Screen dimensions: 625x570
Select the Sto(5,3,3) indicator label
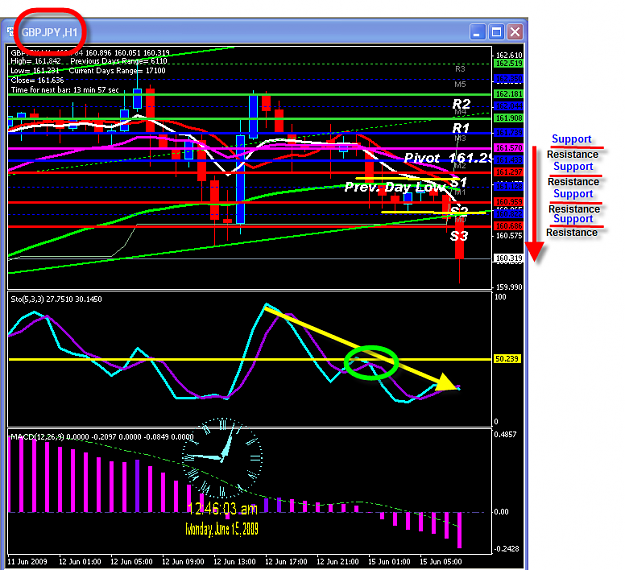coord(56,299)
